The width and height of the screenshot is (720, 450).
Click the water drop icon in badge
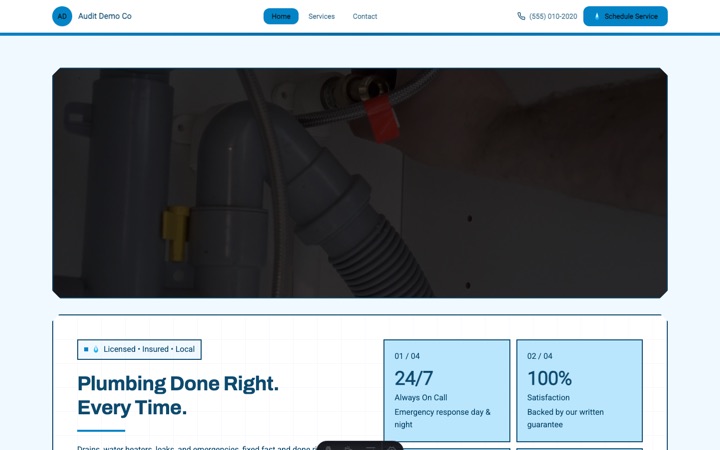(x=96, y=349)
